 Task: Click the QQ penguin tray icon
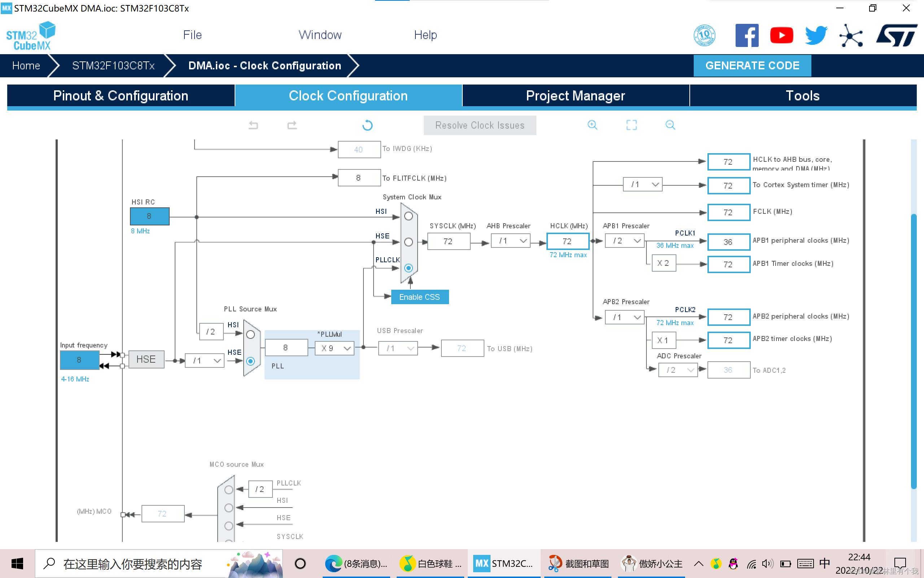(733, 564)
